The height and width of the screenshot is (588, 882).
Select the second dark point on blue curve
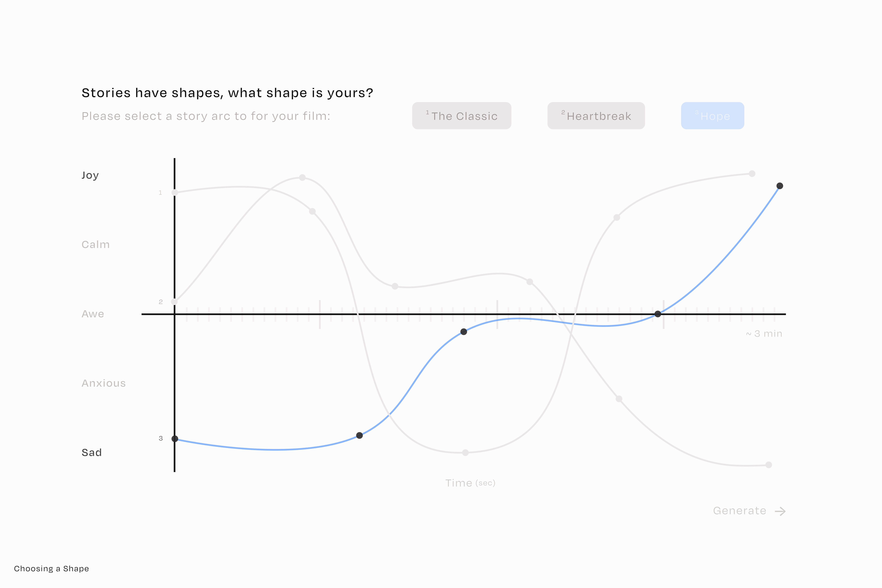tap(360, 435)
